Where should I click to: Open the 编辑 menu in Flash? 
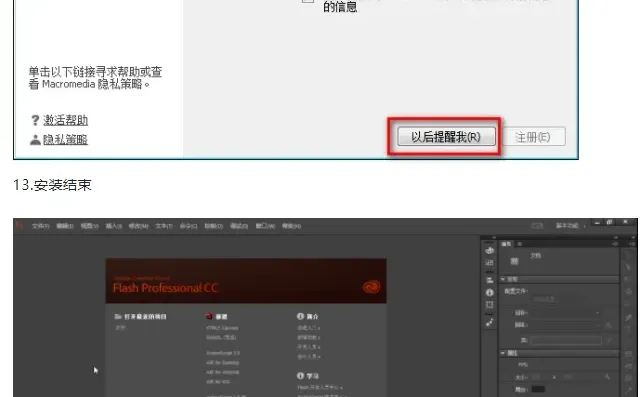(x=65, y=226)
